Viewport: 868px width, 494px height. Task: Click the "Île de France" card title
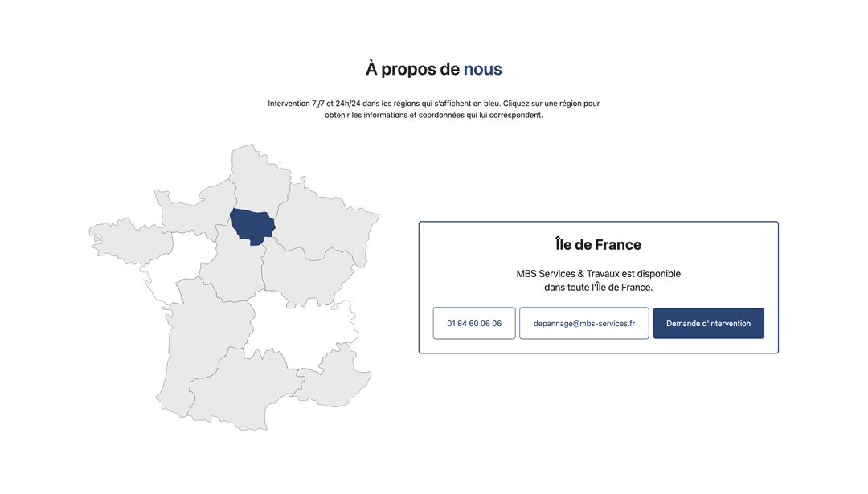coord(598,245)
